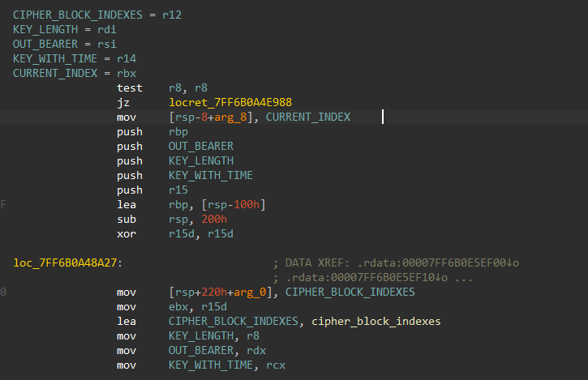Follow the .rdata:00007FF6B0E5EF10 cross reference
Viewport: 588px width, 380px height.
point(404,277)
